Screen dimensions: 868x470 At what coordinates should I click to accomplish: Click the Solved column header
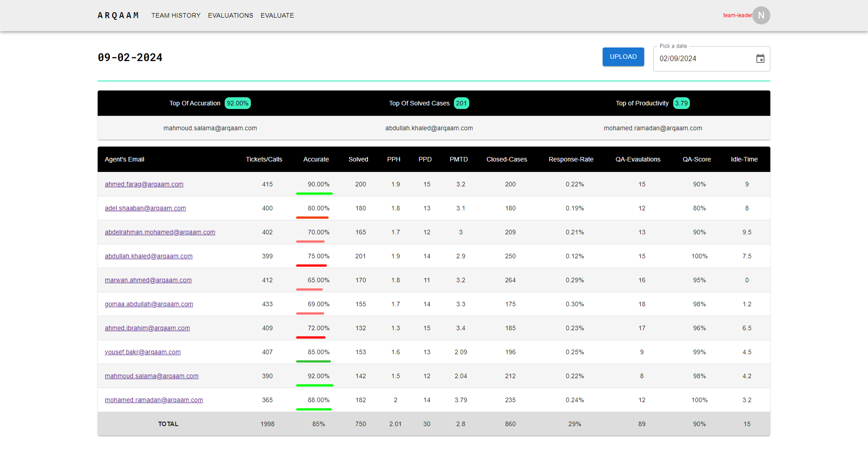pos(359,159)
